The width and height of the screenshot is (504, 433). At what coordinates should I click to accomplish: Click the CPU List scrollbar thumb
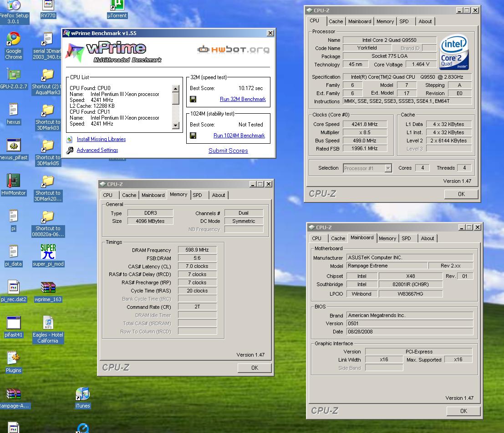pos(175,98)
